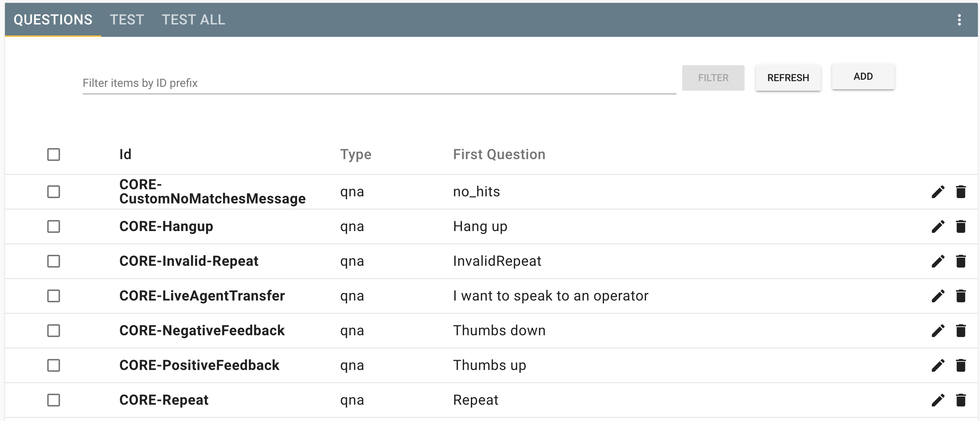Tick the CORE-PositiveFeedback checkbox
The height and width of the screenshot is (421, 980).
tap(54, 365)
